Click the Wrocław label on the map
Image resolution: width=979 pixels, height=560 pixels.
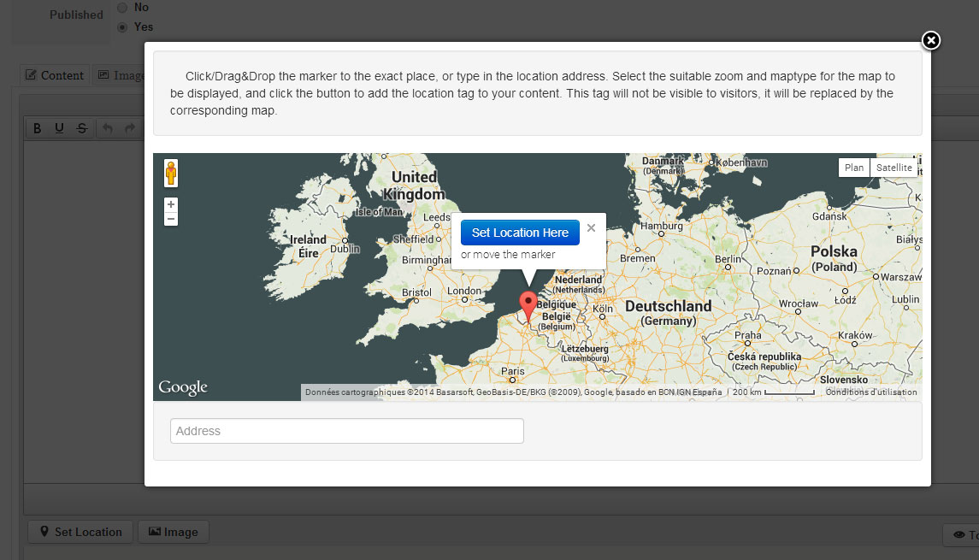798,304
